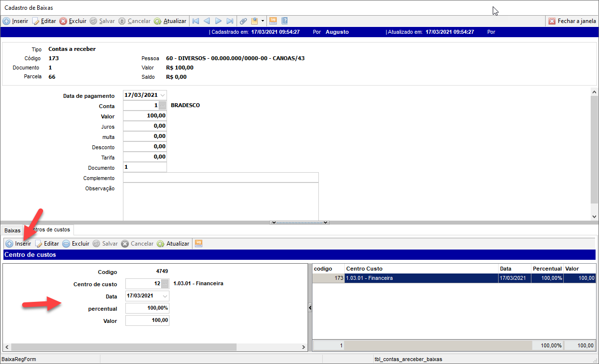
Task: Navigate to the next record arrow
Action: [x=218, y=21]
